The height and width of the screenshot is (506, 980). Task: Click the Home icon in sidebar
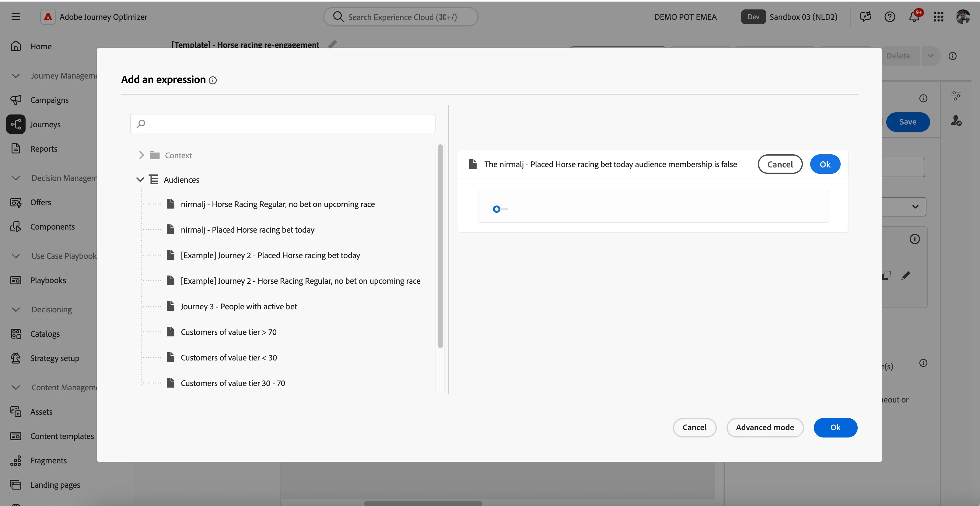[16, 46]
